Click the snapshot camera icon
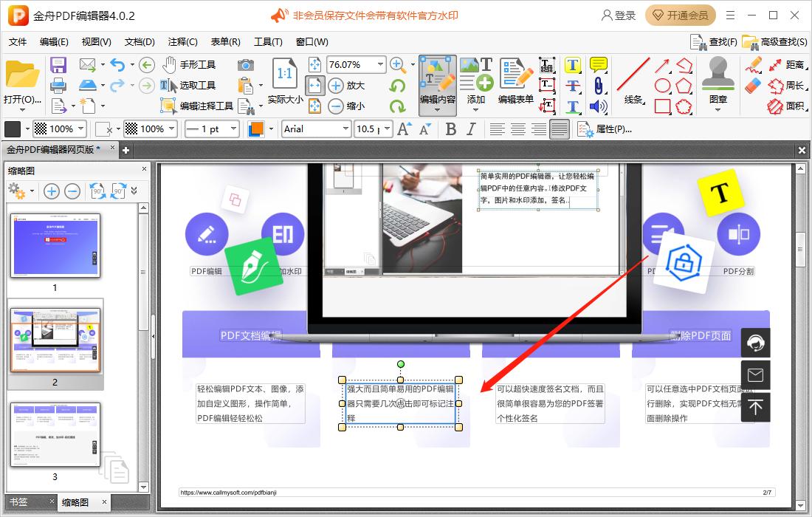 [245, 64]
